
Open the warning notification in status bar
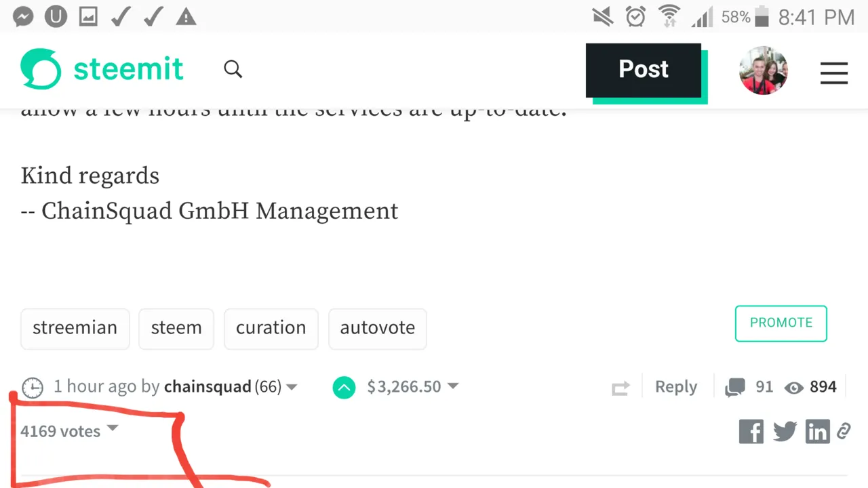[186, 17]
